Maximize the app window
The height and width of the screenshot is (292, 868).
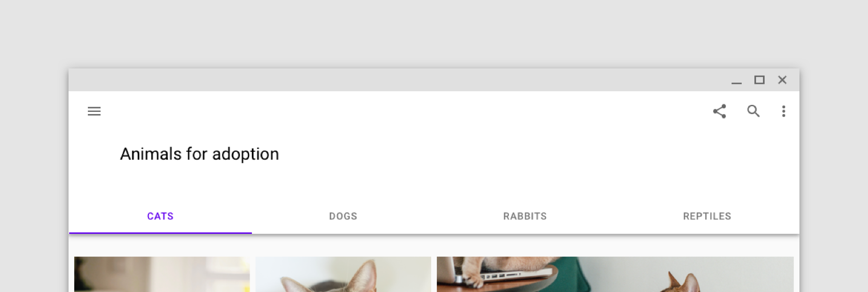[x=759, y=80]
